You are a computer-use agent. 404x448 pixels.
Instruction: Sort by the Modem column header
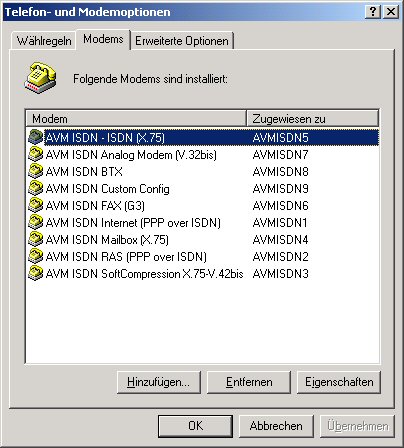(136, 119)
